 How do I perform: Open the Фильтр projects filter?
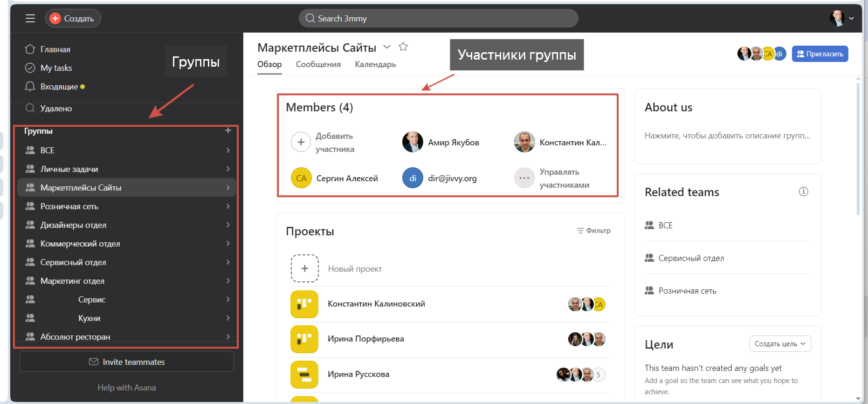pos(593,231)
